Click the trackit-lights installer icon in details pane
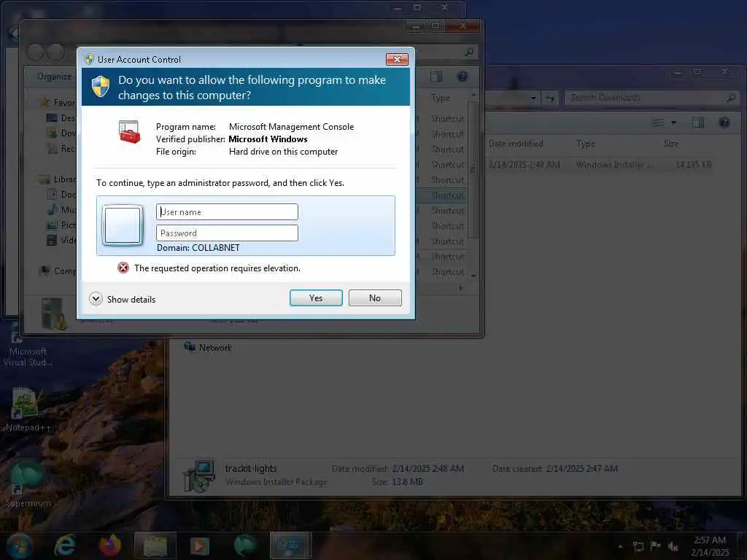 point(199,476)
